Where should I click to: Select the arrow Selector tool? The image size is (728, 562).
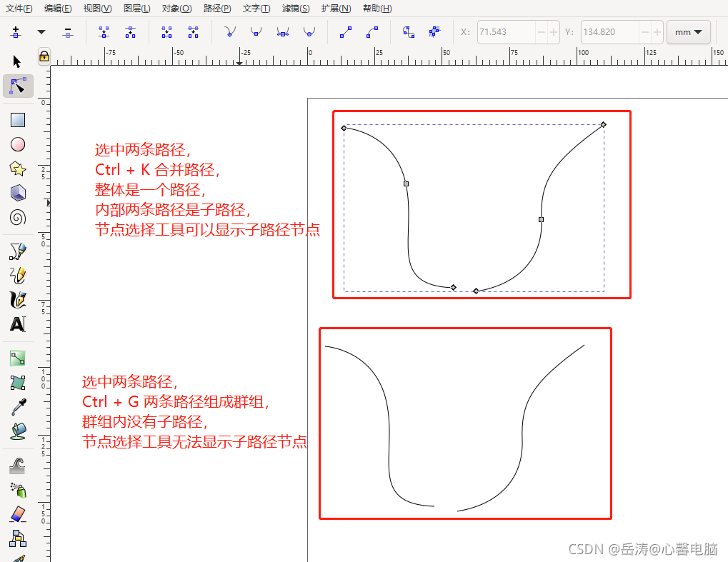tap(17, 61)
